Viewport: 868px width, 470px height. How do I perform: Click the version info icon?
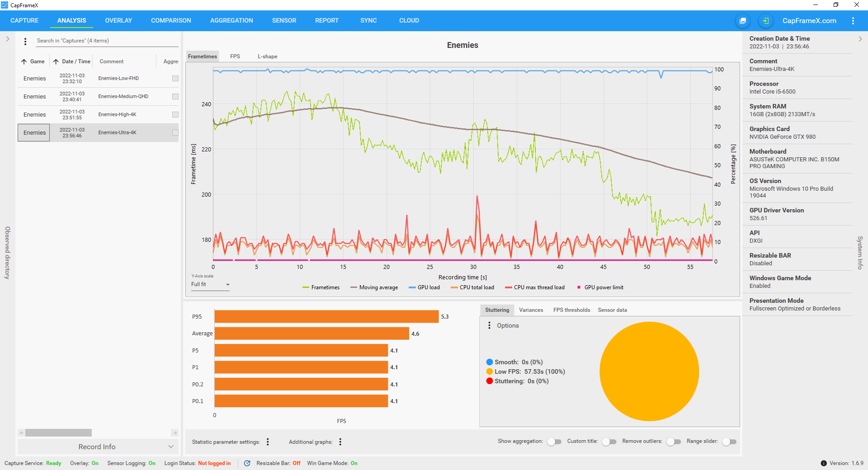click(824, 463)
